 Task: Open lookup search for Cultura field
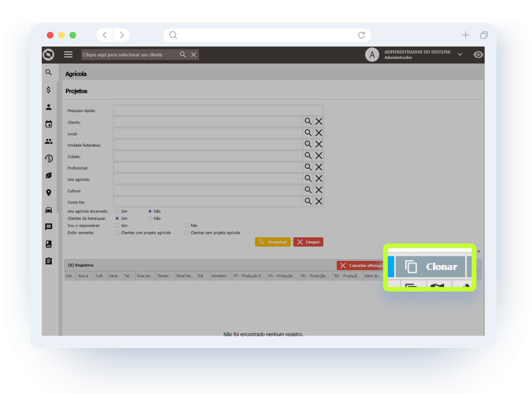(308, 190)
